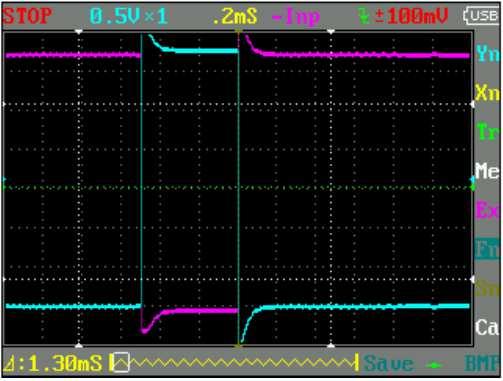
Task: Toggle the magenta -Inp channel setting
Action: pos(296,16)
